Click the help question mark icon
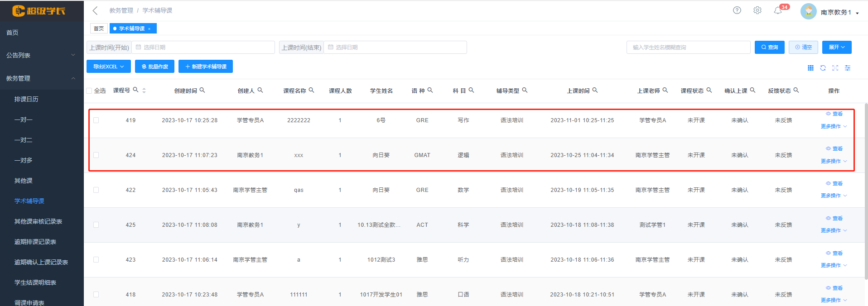Image resolution: width=868 pixels, height=306 pixels. pos(737,10)
